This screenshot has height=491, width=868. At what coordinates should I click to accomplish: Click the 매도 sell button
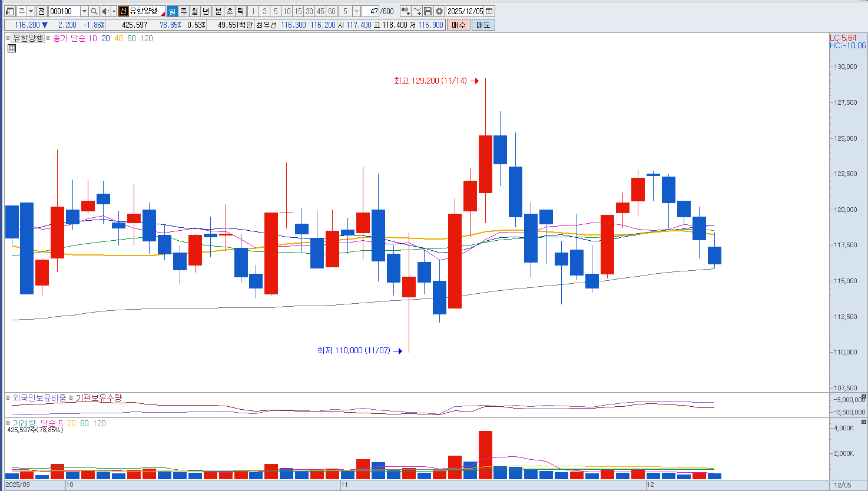point(483,25)
